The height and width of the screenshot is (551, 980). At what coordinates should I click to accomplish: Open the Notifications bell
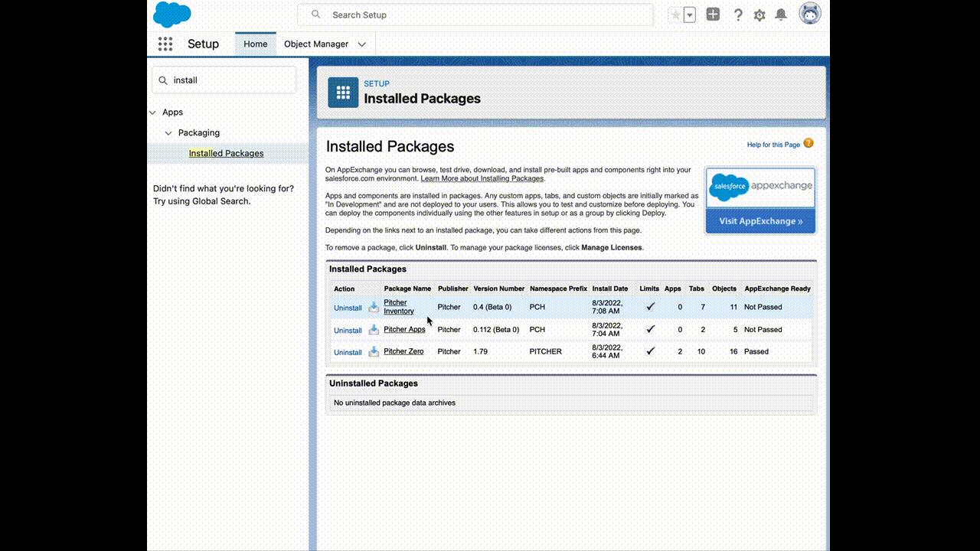click(x=781, y=15)
